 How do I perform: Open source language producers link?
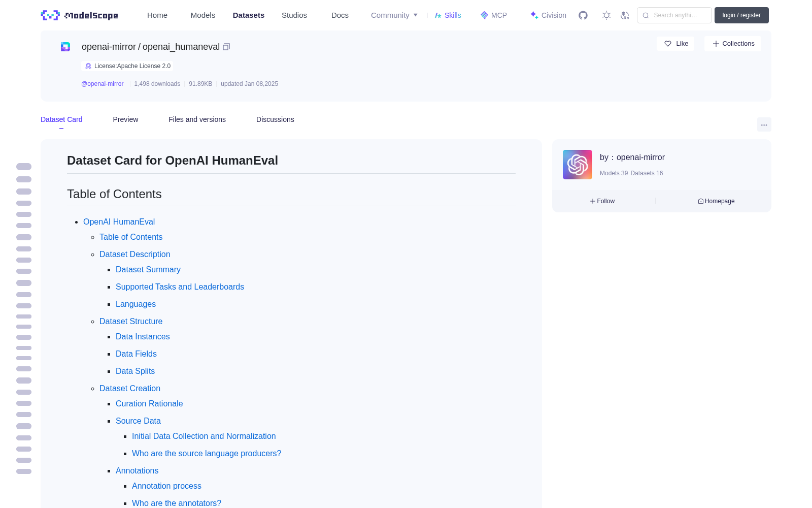(x=207, y=453)
